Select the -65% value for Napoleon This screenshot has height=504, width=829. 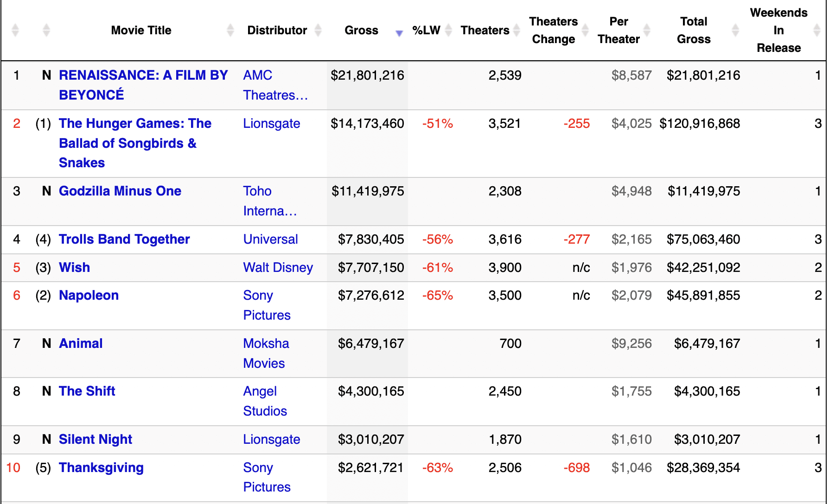click(x=437, y=295)
